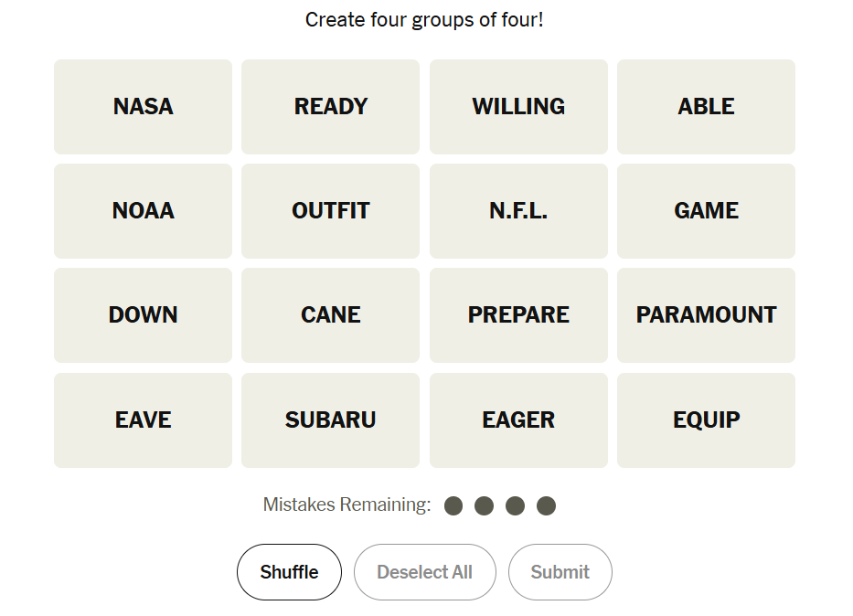Pick the DOWN word tile

pyautogui.click(x=143, y=314)
